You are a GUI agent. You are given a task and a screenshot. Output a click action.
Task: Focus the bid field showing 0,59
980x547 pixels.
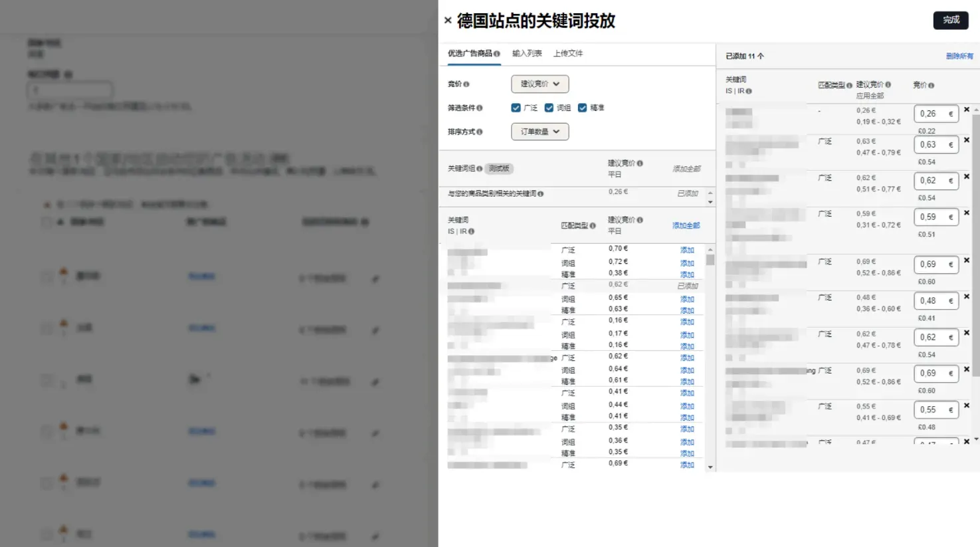[x=936, y=217]
